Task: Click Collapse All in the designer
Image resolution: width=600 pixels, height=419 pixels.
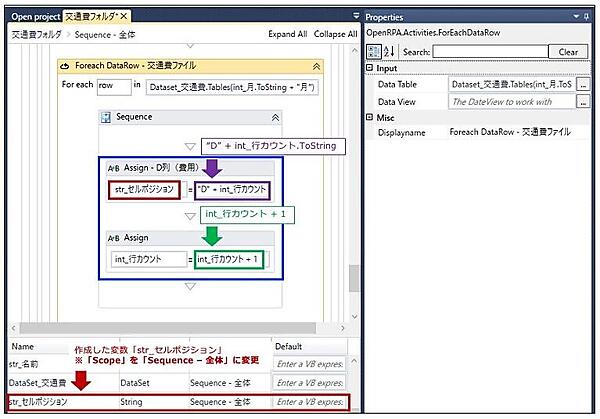Action: point(335,34)
